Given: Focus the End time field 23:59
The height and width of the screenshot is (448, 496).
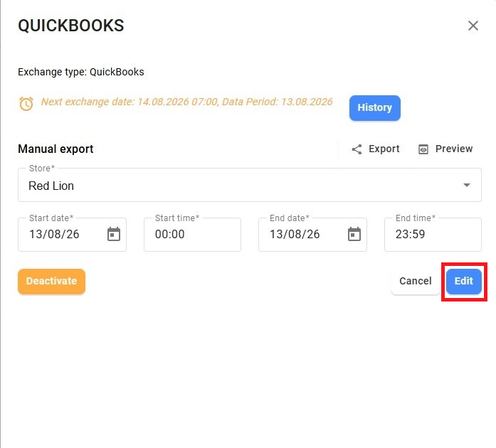Looking at the screenshot, I should [x=433, y=235].
